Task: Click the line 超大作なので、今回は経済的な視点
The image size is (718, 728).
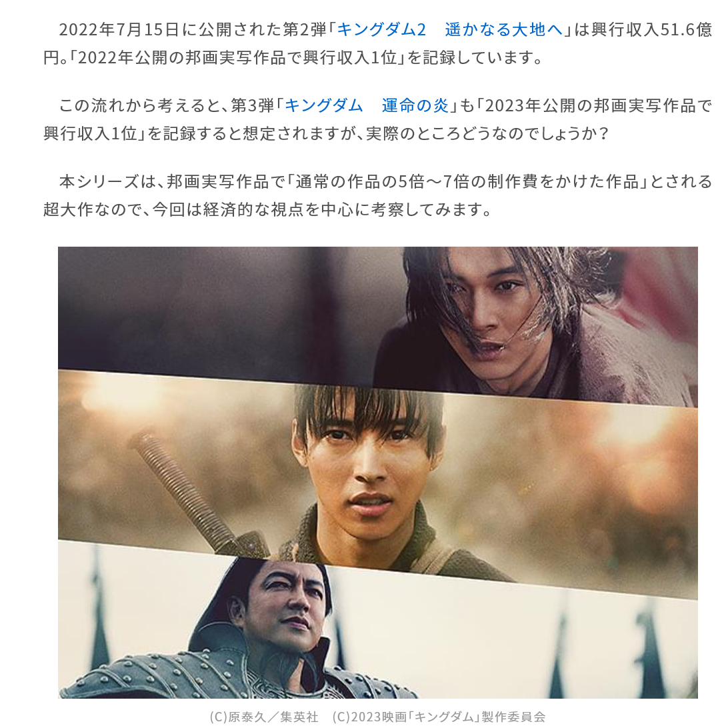Action: click(267, 210)
